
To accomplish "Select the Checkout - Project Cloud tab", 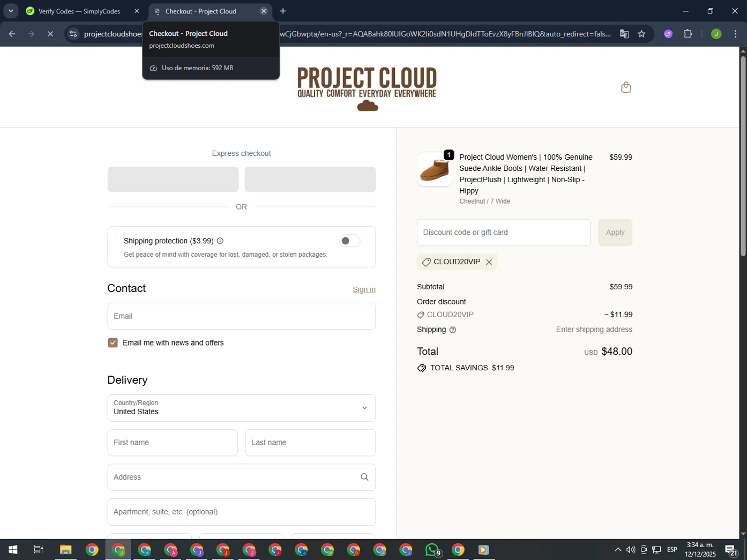I will pyautogui.click(x=201, y=11).
